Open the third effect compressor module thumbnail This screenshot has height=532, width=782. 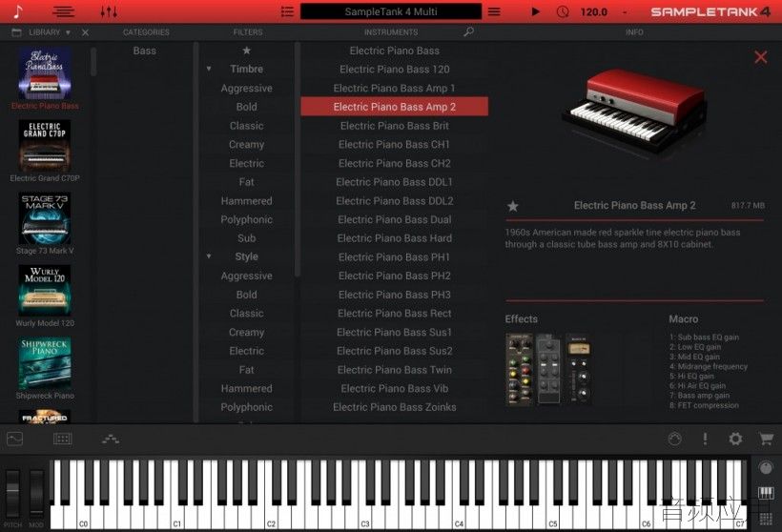click(x=579, y=369)
